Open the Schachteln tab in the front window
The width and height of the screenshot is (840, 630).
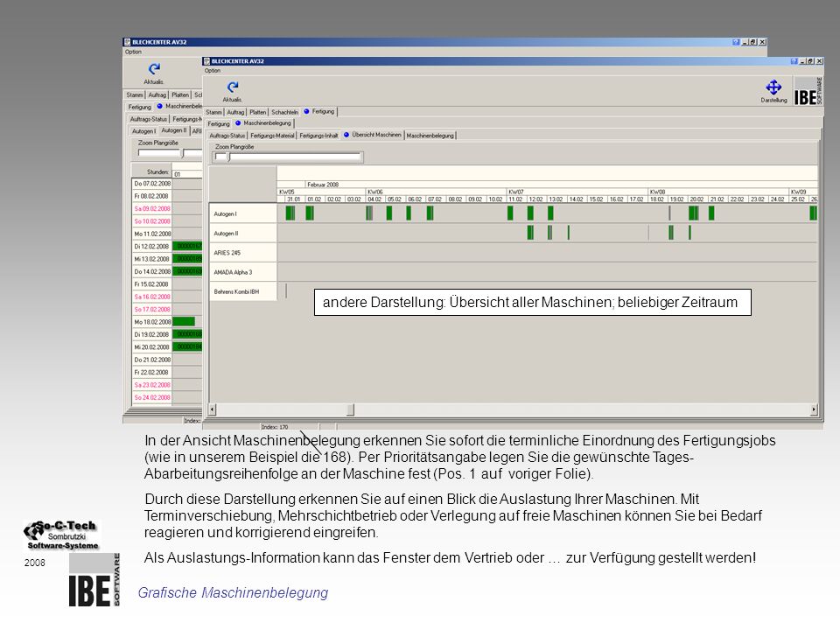coord(284,112)
